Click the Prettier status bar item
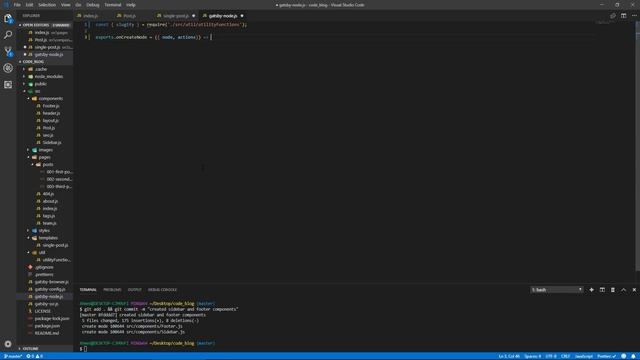Image resolution: width=640 pixels, height=360 pixels. point(606,356)
